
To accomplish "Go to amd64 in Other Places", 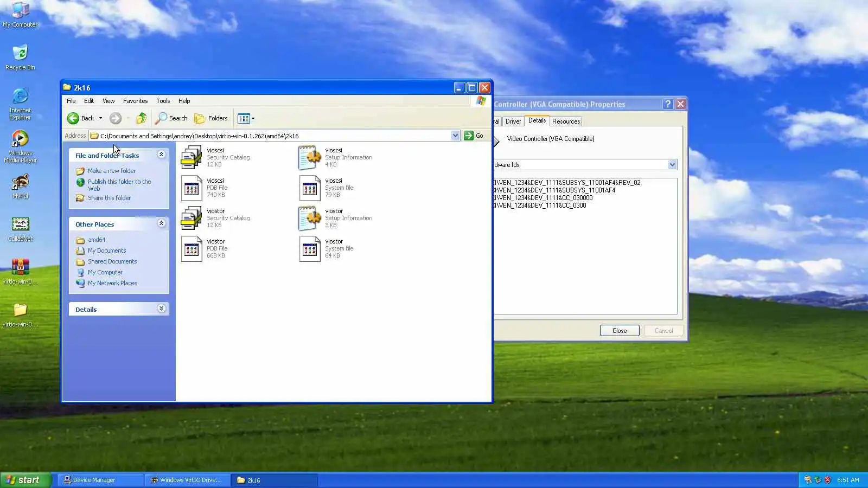I will coord(97,240).
